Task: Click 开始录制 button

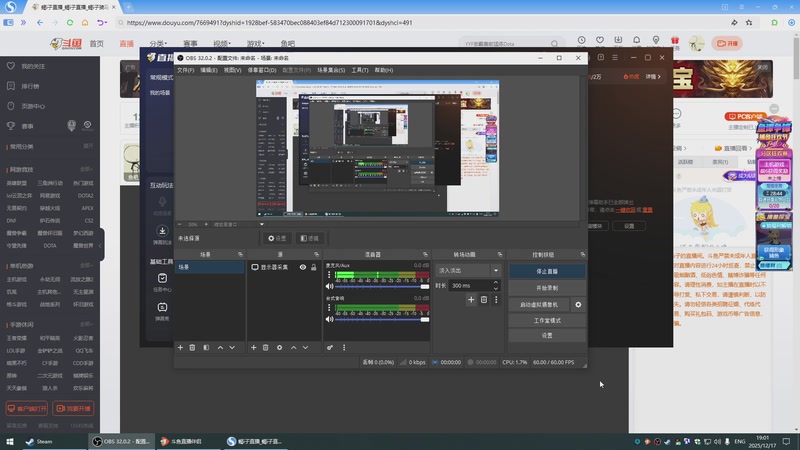Action: point(547,287)
